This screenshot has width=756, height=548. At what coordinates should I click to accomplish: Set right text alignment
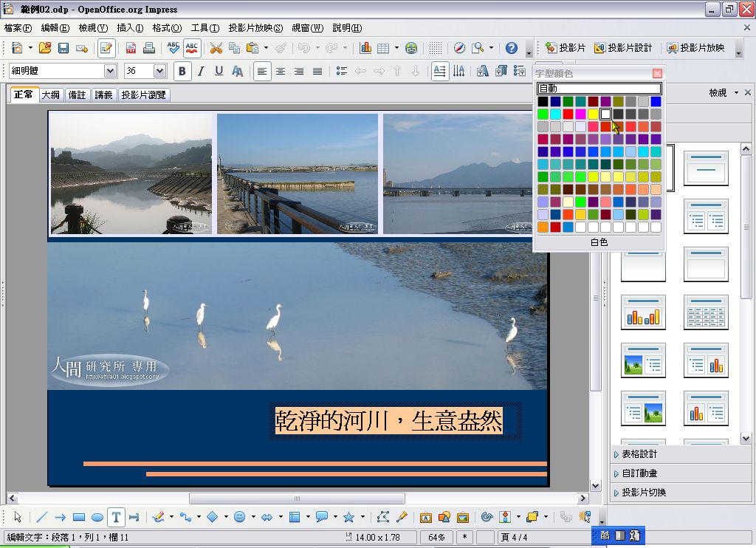point(299,72)
